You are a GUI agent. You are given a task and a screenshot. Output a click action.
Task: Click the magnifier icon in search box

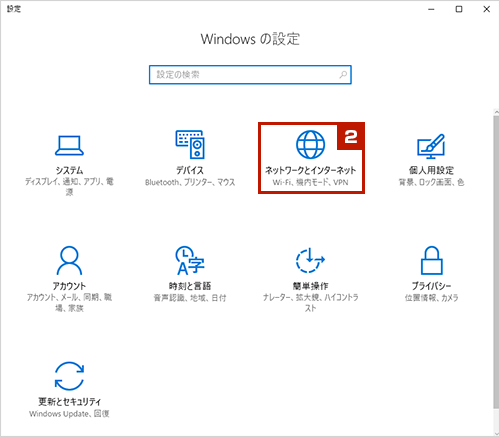pos(343,75)
